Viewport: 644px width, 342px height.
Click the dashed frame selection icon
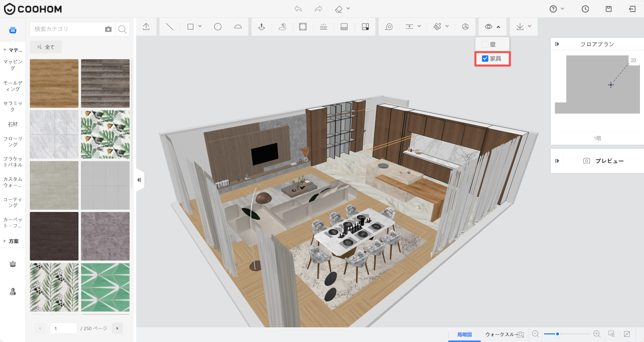coord(303,27)
